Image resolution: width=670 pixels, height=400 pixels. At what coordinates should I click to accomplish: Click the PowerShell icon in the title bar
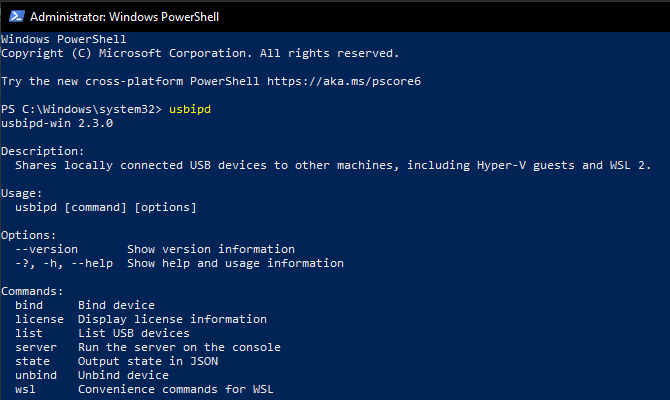(x=14, y=16)
